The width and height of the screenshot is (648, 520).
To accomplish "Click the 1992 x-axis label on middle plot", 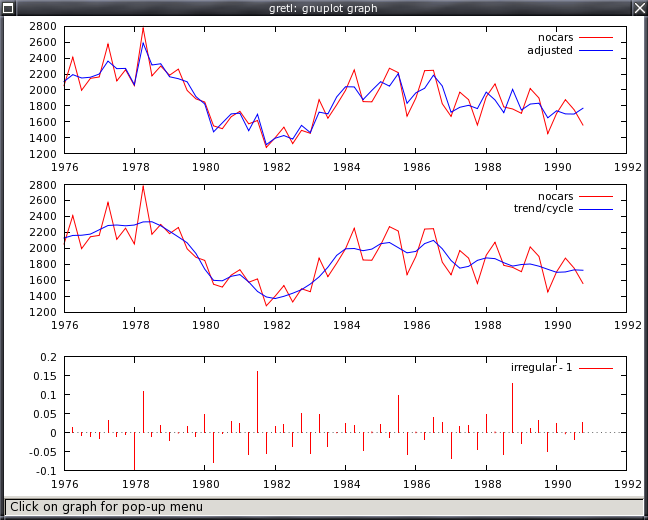I will [627, 325].
